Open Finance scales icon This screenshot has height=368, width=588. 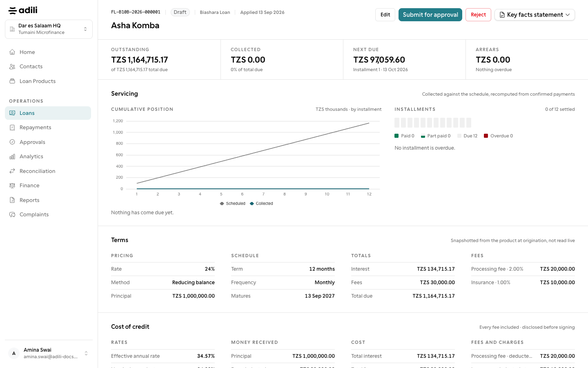[x=12, y=186]
